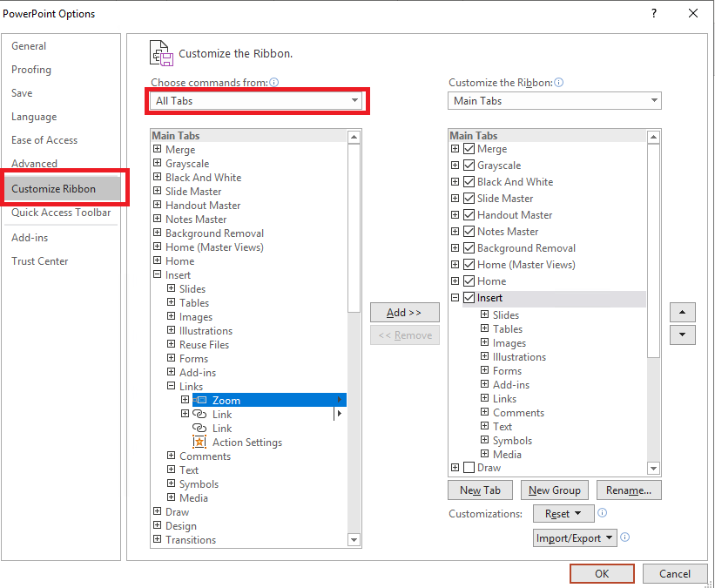Screen dimensions: 715x588
Task: Enable the Draw tab checkbox
Action: [x=469, y=468]
